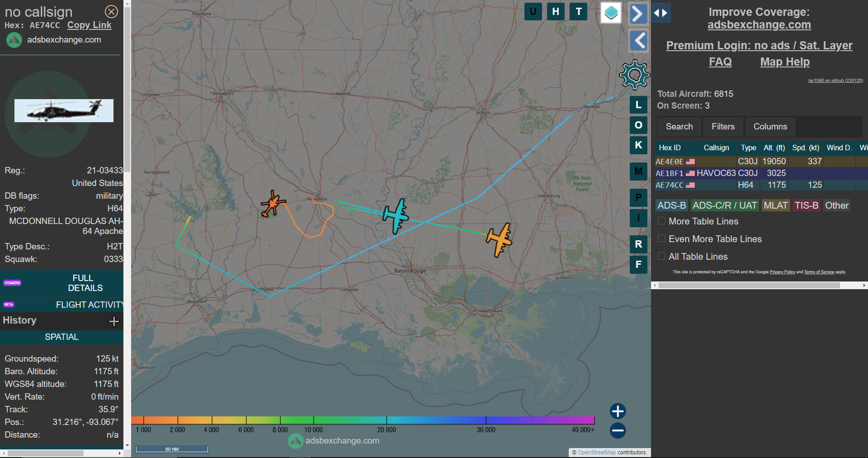The image size is (868, 458).
Task: Toggle the K map button
Action: [x=638, y=145]
